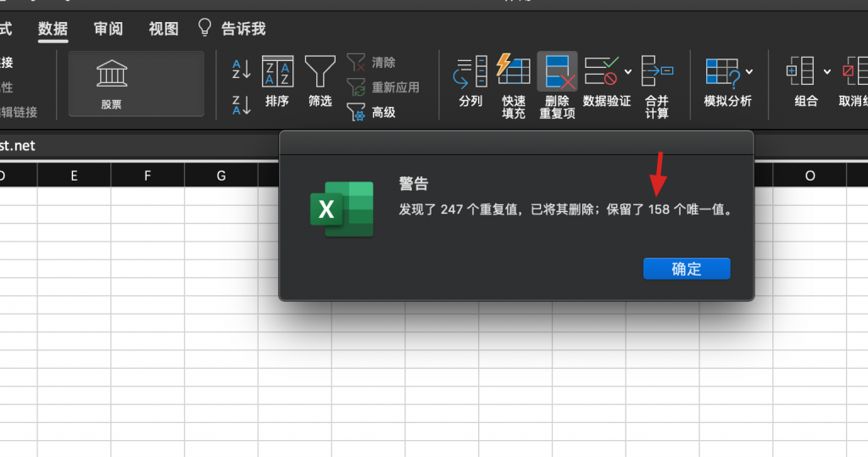Image resolution: width=868 pixels, height=457 pixels.
Task: Expand the Data Validation dropdown arrow
Action: [x=628, y=72]
